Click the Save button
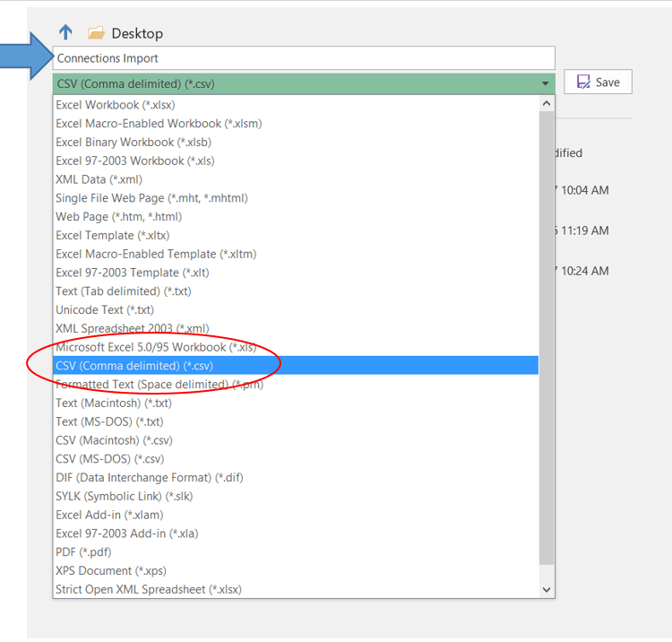This screenshot has height=642, width=672. coord(598,82)
